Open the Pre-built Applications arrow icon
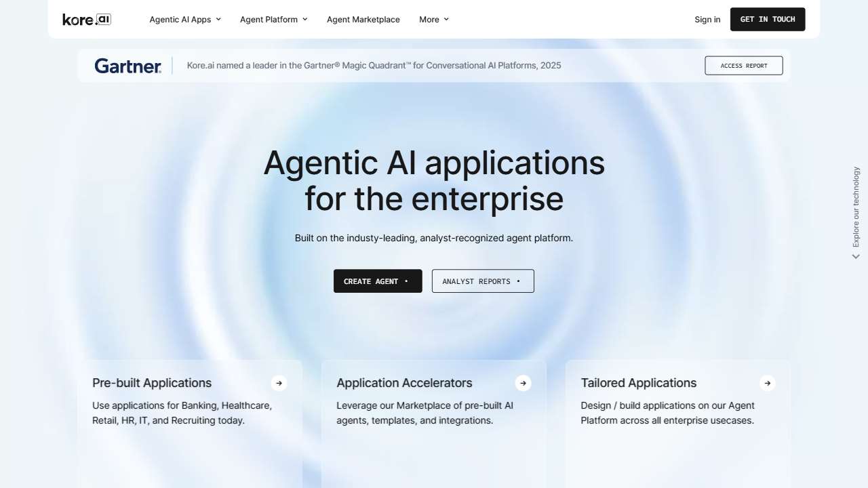868x488 pixels. 279,383
